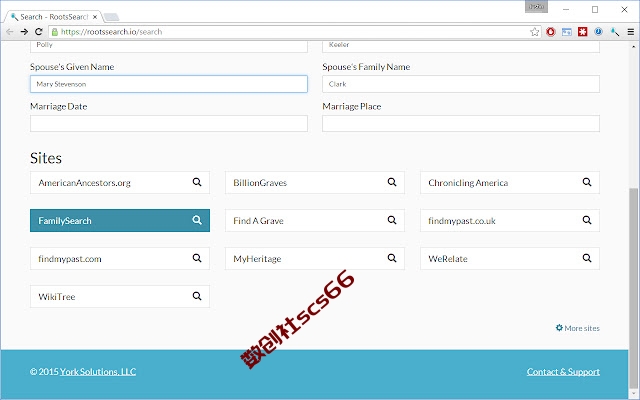Focus the Spouse's Given Name field
Image resolution: width=640 pixels, height=400 pixels.
tap(169, 84)
